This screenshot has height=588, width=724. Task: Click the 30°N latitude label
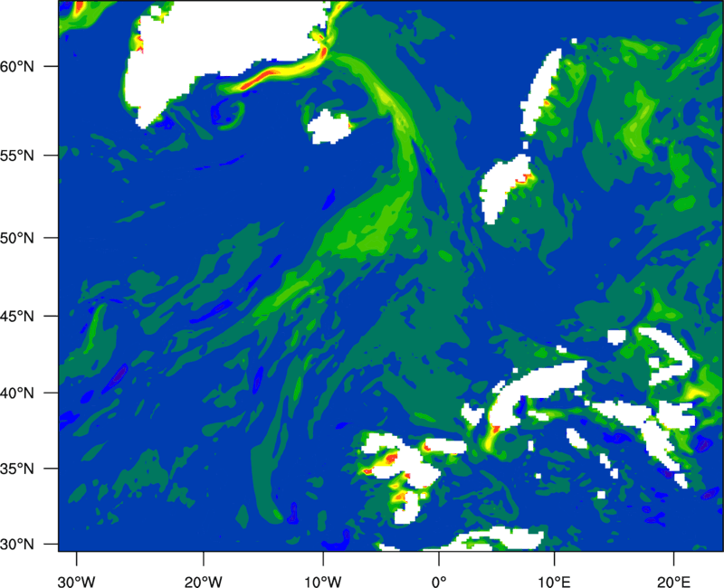point(17,545)
